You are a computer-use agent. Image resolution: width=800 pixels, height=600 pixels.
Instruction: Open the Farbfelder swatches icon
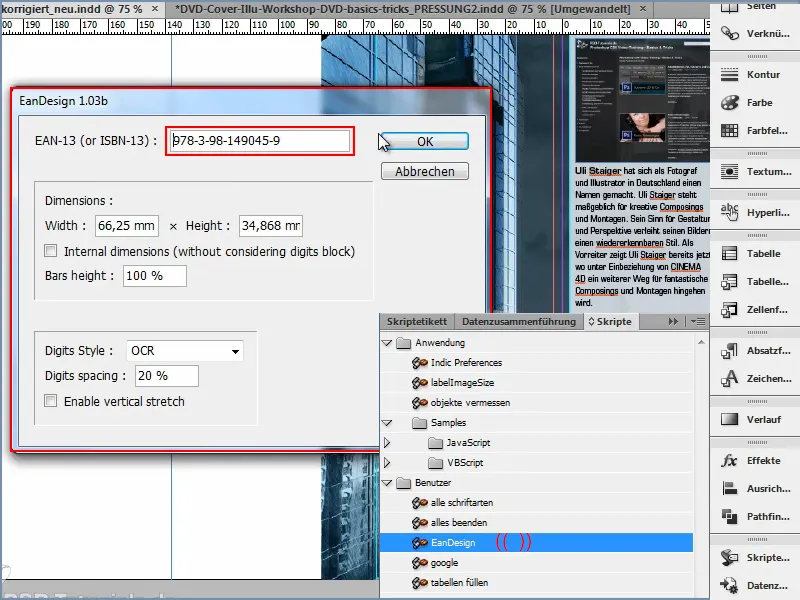coord(730,131)
